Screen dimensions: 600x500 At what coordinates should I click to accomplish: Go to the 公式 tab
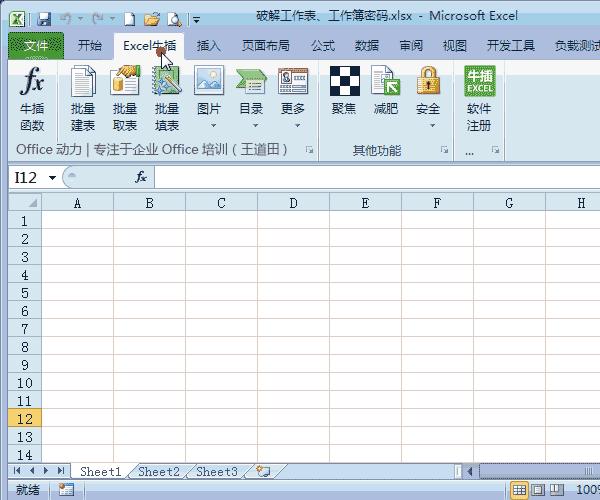[x=323, y=46]
